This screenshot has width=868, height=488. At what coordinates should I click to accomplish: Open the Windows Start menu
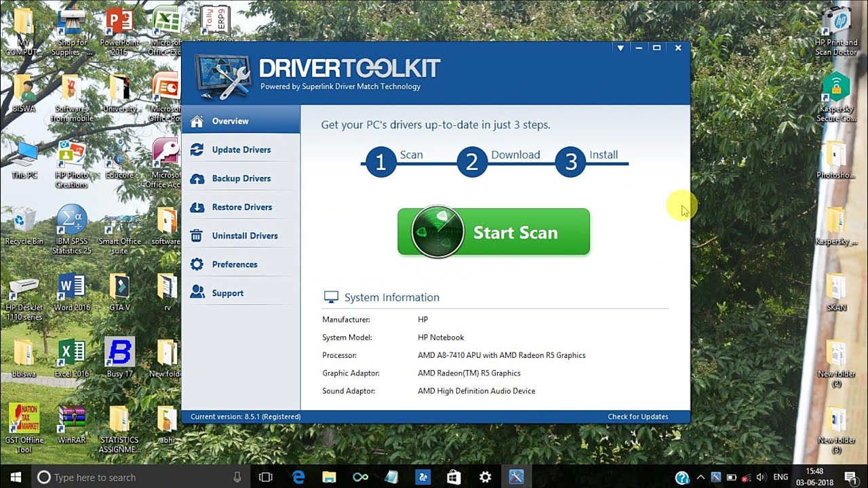(x=15, y=477)
